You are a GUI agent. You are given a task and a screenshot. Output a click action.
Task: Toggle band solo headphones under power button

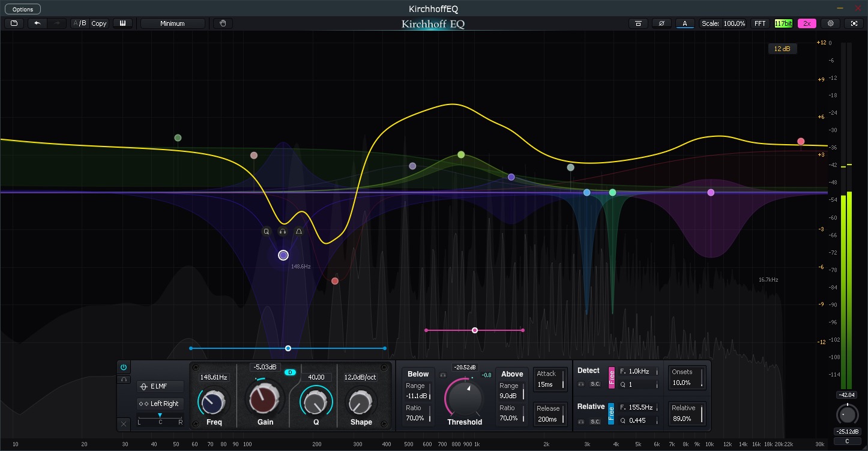pos(124,379)
